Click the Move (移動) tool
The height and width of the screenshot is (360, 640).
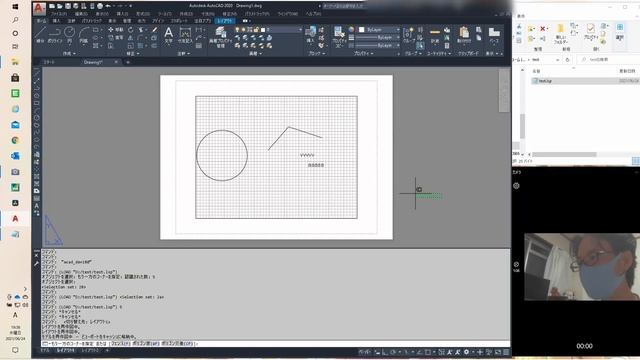(x=116, y=30)
